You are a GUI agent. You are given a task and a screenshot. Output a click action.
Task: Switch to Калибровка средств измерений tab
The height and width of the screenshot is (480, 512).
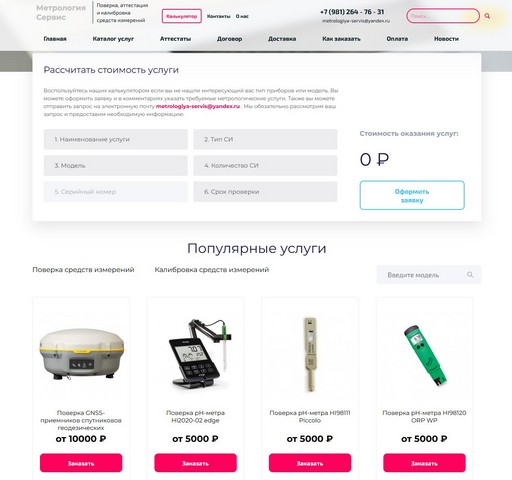(212, 270)
